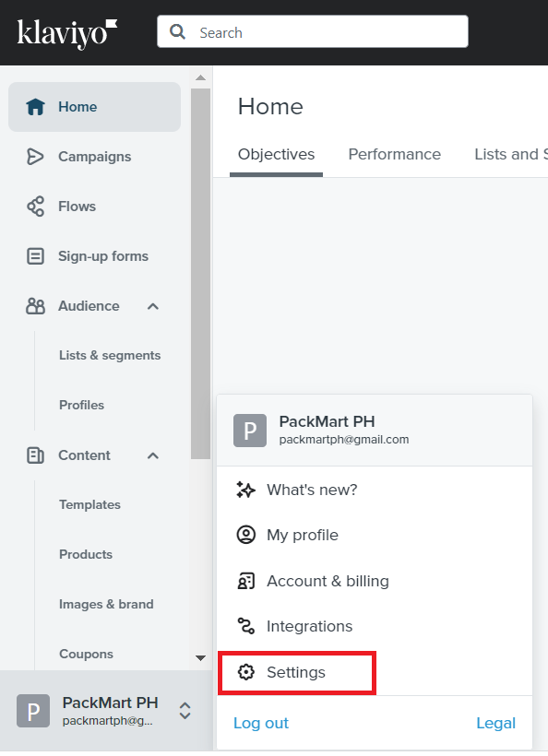Open Campaigns via its paper-plane icon

[35, 157]
